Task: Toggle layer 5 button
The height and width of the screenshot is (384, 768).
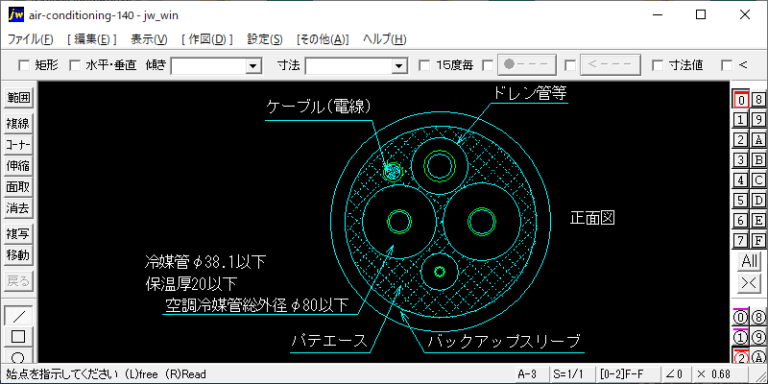Action: [x=741, y=200]
